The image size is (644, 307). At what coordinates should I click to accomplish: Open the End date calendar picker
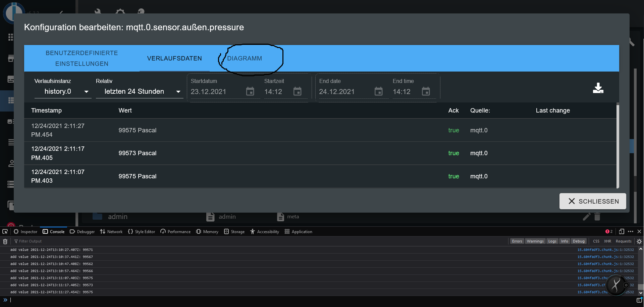[x=379, y=91]
